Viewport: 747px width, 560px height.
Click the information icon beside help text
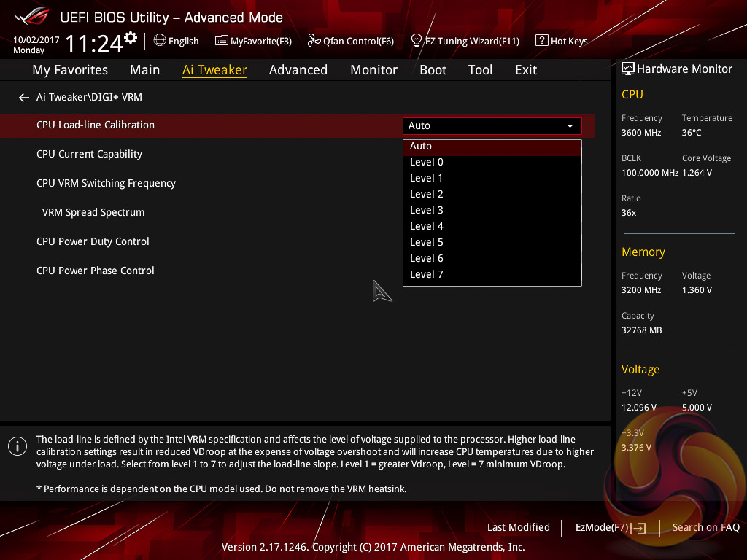[x=18, y=447]
